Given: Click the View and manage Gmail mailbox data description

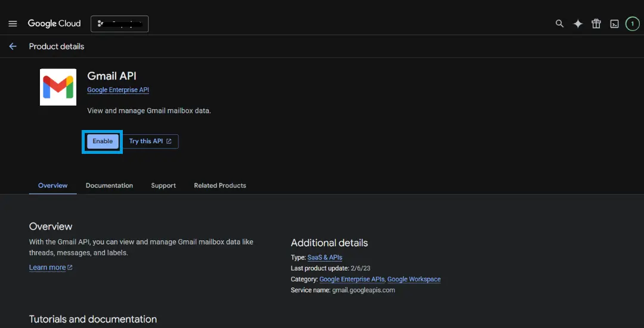Looking at the screenshot, I should pyautogui.click(x=149, y=111).
